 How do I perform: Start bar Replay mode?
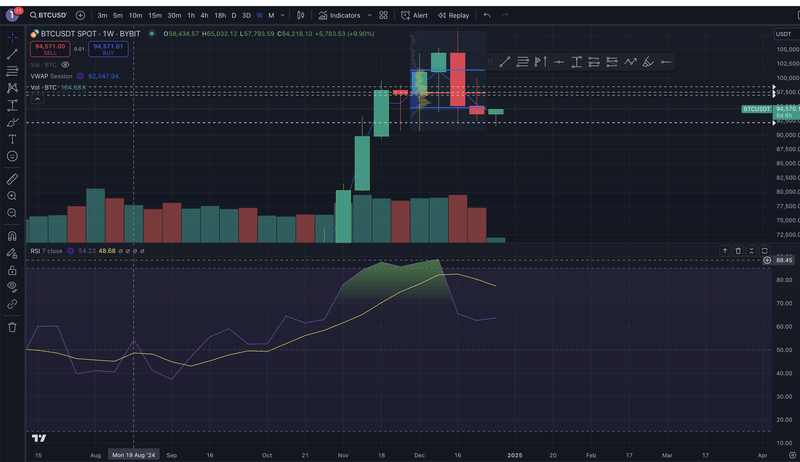[x=453, y=15]
